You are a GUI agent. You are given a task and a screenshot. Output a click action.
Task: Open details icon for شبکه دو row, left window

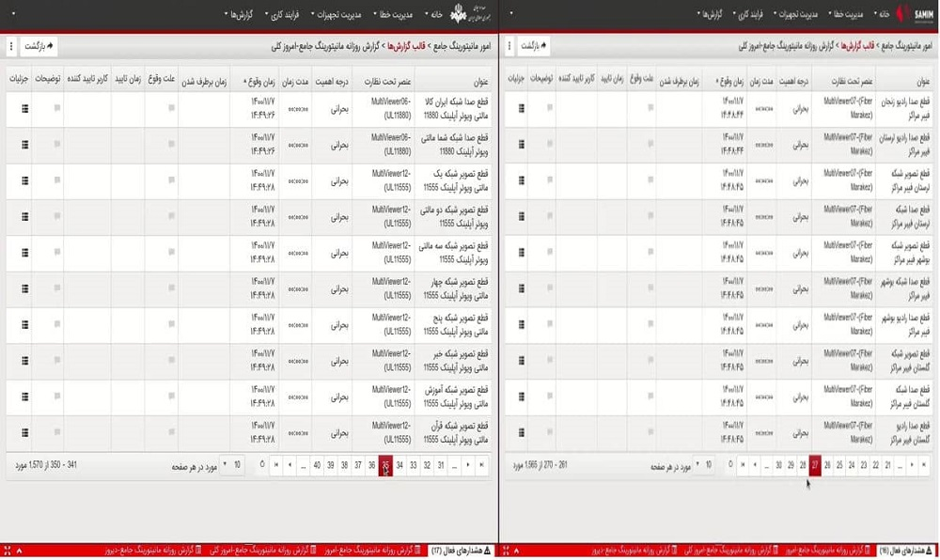[24, 216]
